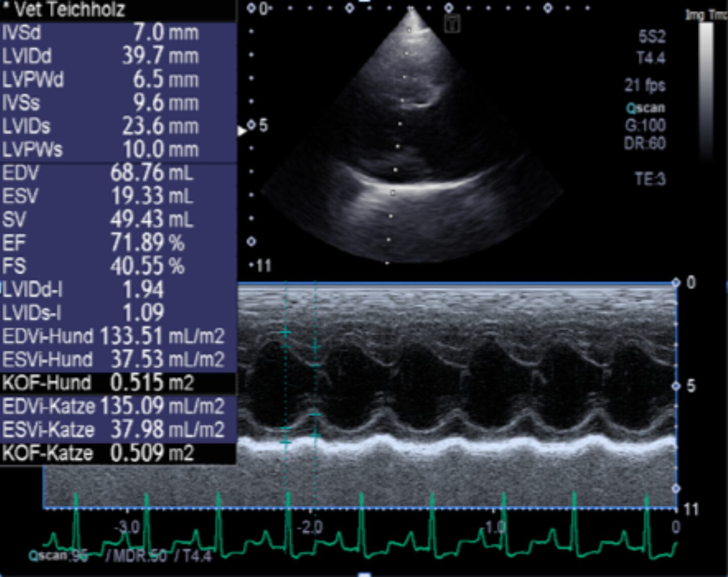Select the KOF-Katze body surface row

117,453
